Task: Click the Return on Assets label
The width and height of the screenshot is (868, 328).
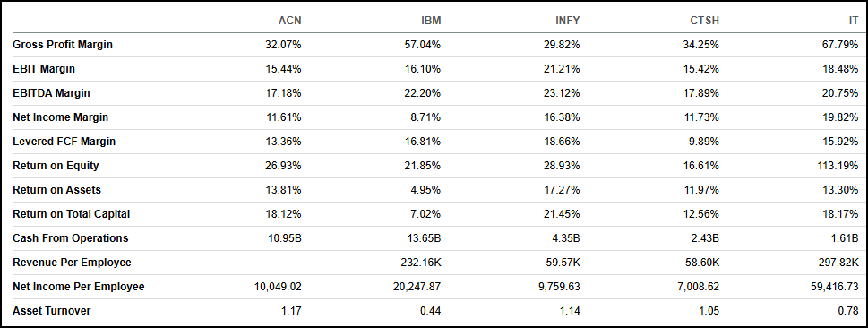Action: point(57,190)
